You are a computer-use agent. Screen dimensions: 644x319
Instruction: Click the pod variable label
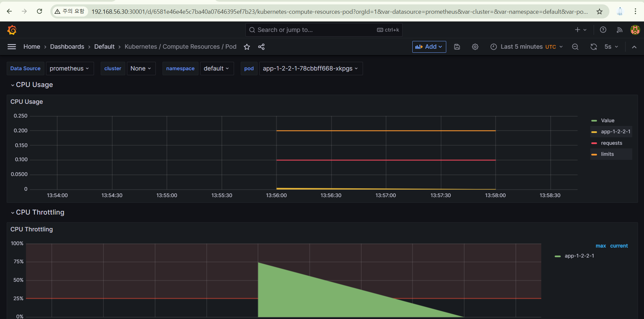pos(249,69)
